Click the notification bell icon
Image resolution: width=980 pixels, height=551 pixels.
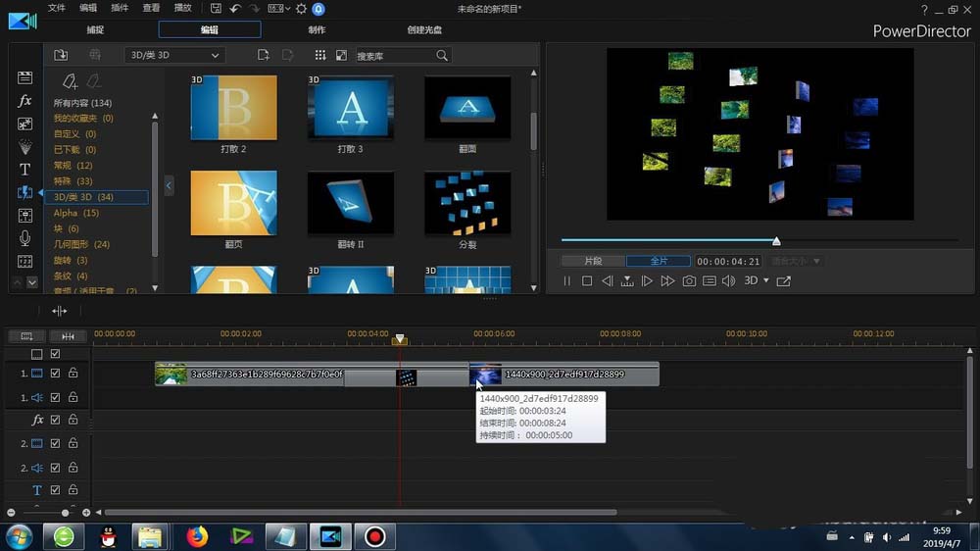click(318, 9)
